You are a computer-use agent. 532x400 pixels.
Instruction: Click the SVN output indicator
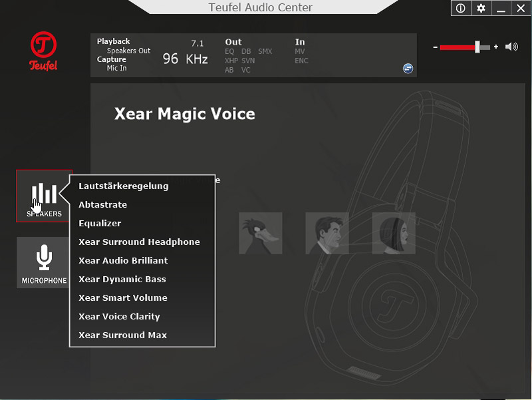tap(248, 61)
